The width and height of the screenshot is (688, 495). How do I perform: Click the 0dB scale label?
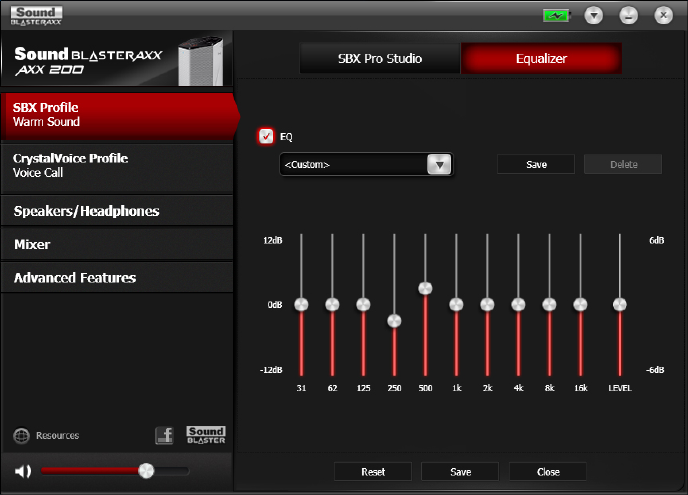275,305
